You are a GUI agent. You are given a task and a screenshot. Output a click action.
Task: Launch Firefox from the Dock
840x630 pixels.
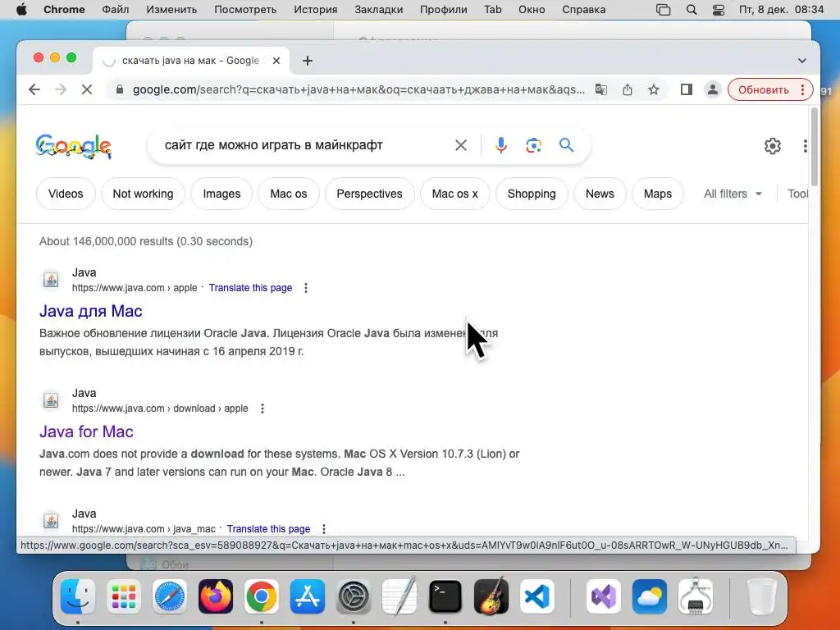click(x=216, y=596)
